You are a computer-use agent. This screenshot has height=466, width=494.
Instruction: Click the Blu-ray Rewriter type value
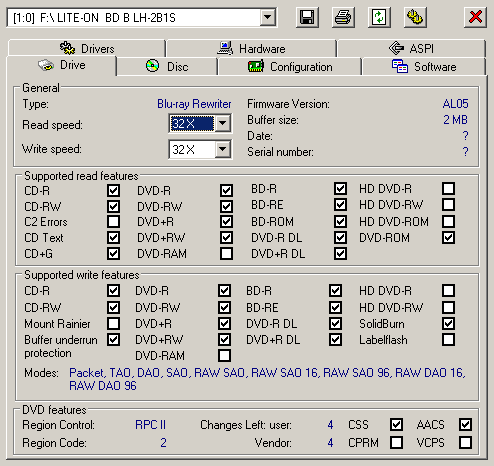coord(194,104)
